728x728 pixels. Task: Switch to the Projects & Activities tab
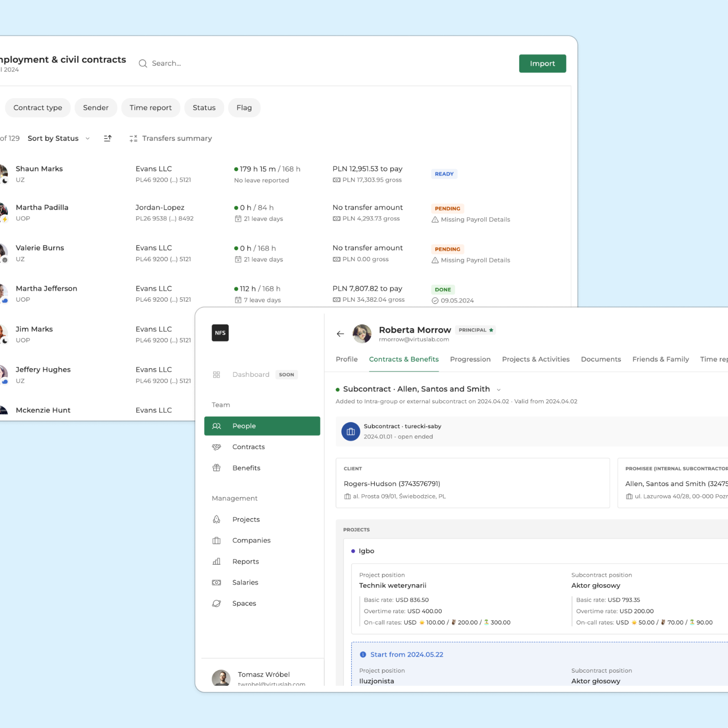pos(535,359)
